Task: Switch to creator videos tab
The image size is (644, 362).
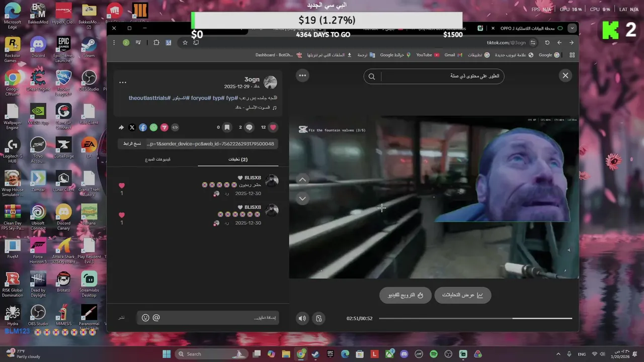Action: pyautogui.click(x=157, y=159)
